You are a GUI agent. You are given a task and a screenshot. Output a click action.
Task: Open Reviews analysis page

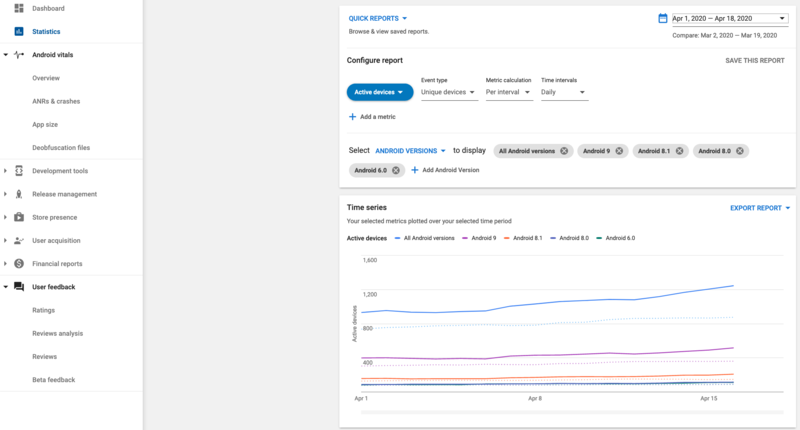[x=58, y=333]
